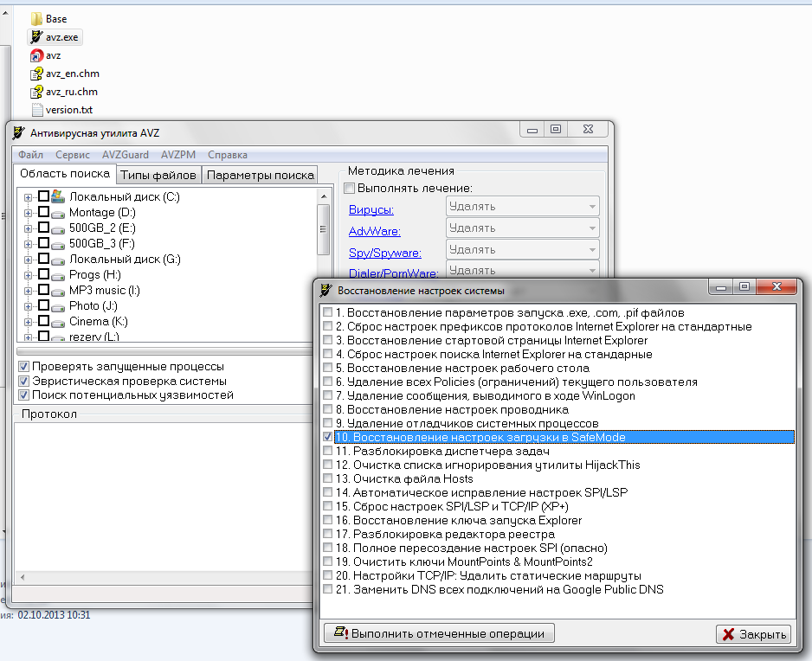Image resolution: width=812 pixels, height=661 pixels.
Task: Open the Base folder icon
Action: pos(35,18)
